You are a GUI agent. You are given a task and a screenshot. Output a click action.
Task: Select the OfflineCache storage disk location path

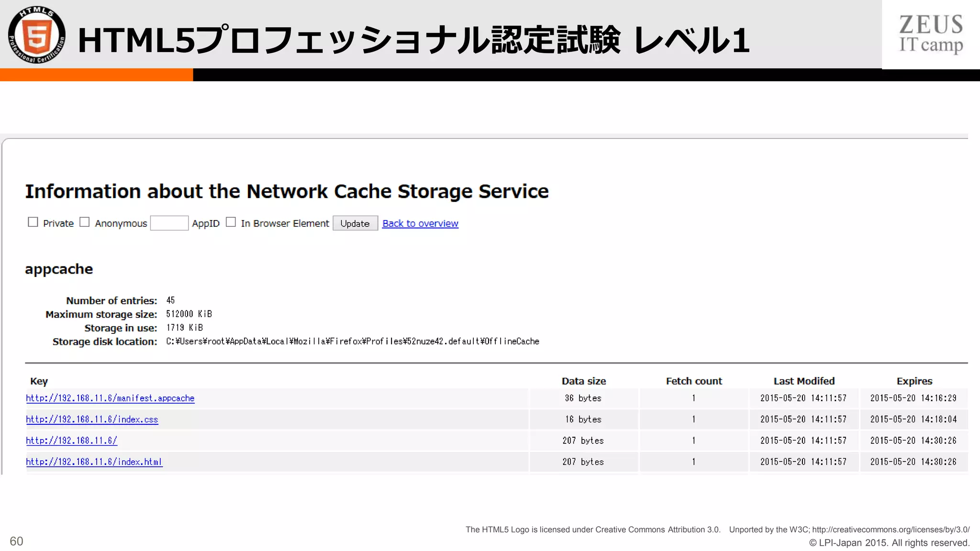[353, 342]
